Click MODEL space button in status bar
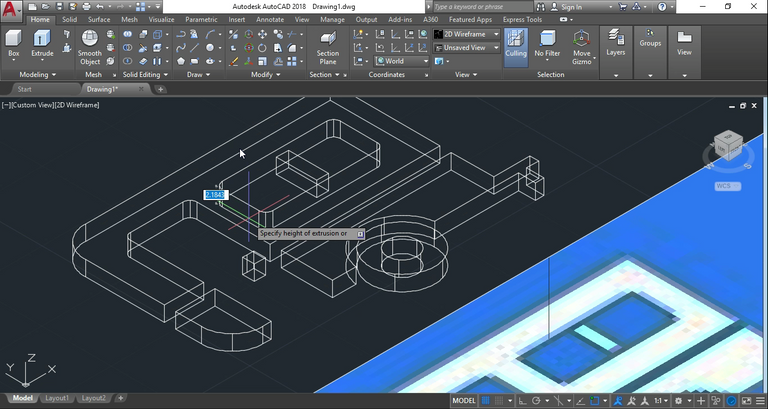 pyautogui.click(x=463, y=401)
